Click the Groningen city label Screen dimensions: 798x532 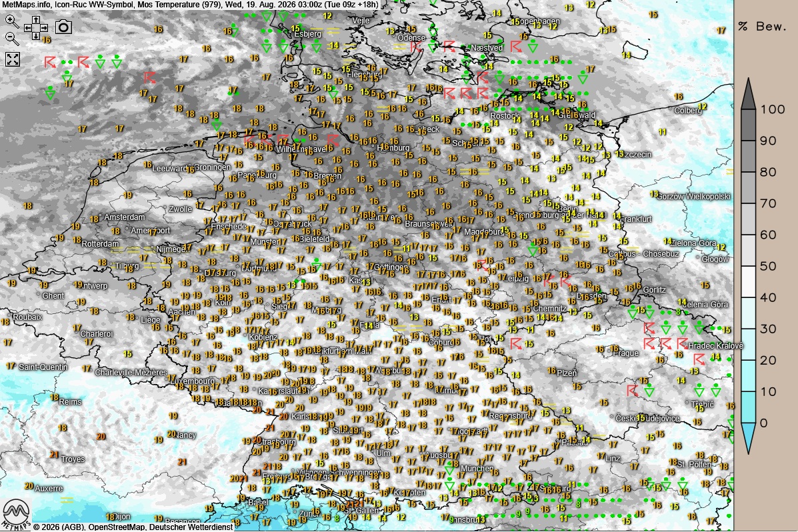click(212, 167)
